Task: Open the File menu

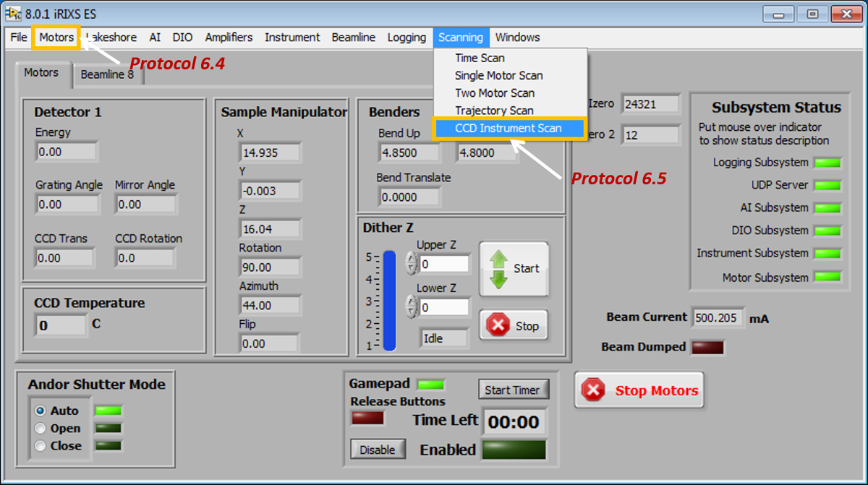Action: [x=19, y=38]
